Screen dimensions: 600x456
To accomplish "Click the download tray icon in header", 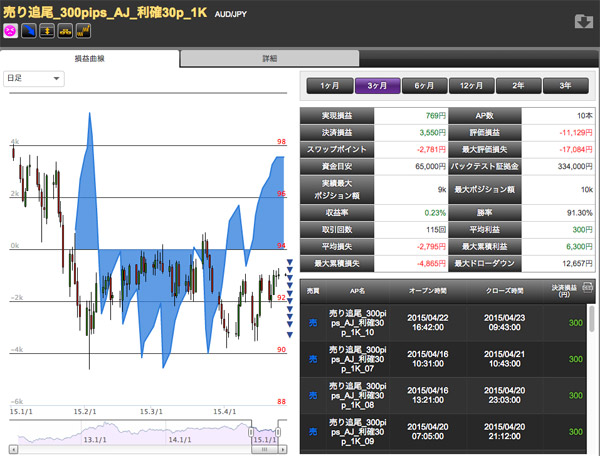I will point(584,21).
